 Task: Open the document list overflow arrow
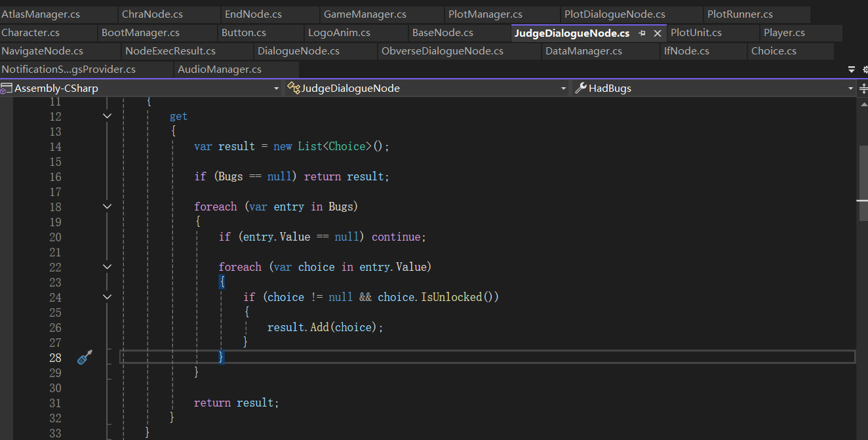coord(852,69)
